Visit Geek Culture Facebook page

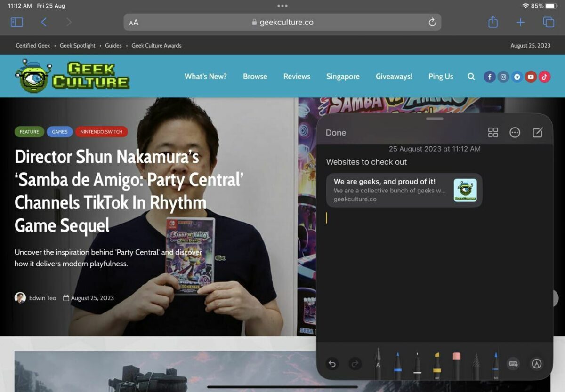pos(490,77)
